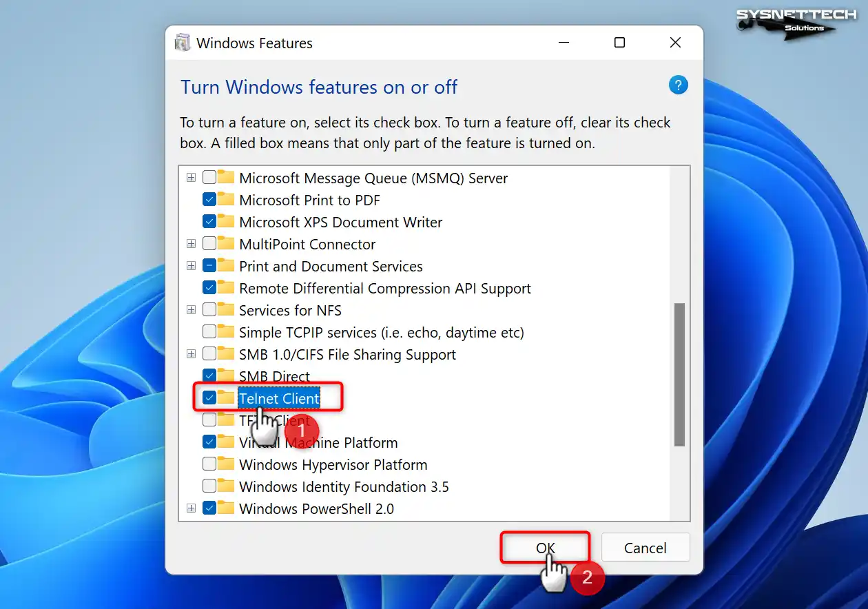Enable Windows Hypervisor Platform checkbox
Image resolution: width=868 pixels, height=609 pixels.
pos(209,464)
